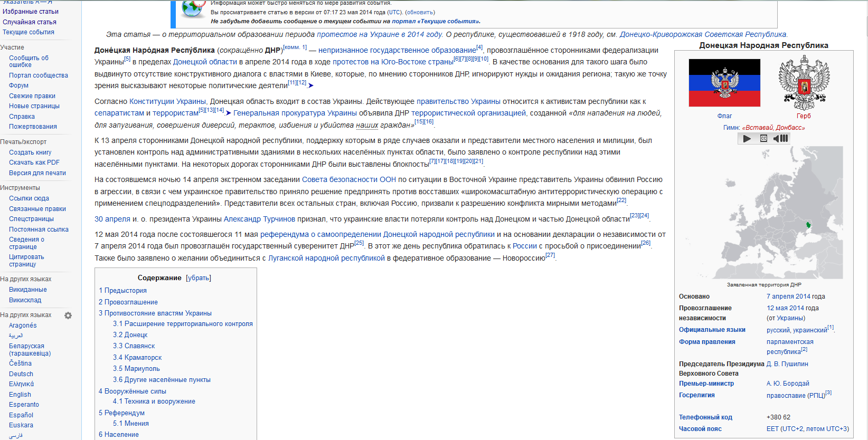Open Текущие события in the sidebar

click(29, 32)
